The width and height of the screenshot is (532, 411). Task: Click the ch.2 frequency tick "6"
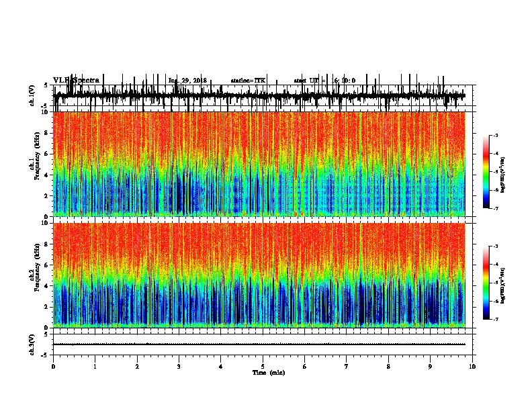(x=46, y=265)
